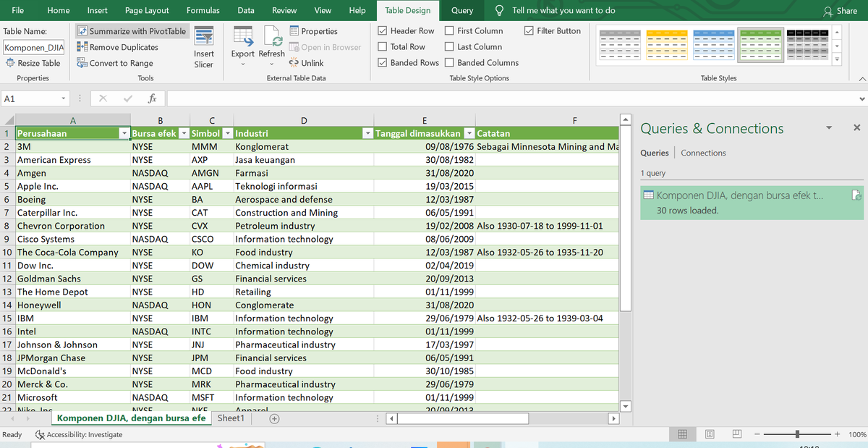Click the Table Name input field
Image resolution: width=868 pixels, height=448 pixels.
click(34, 47)
